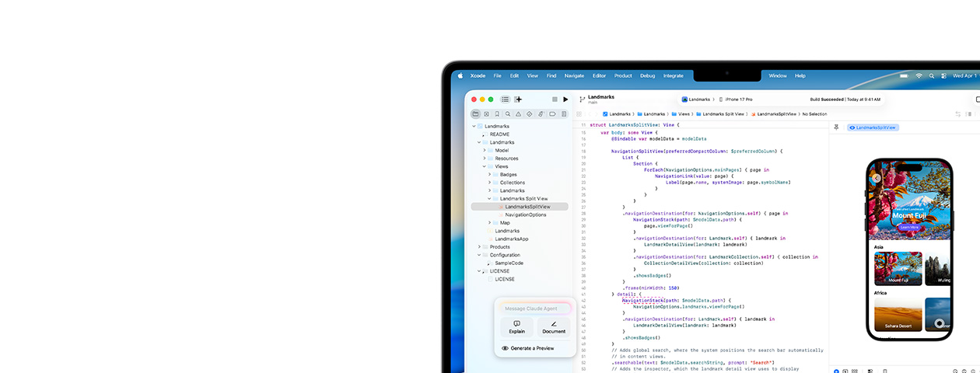
Task: Expand the Products group
Action: (479, 247)
